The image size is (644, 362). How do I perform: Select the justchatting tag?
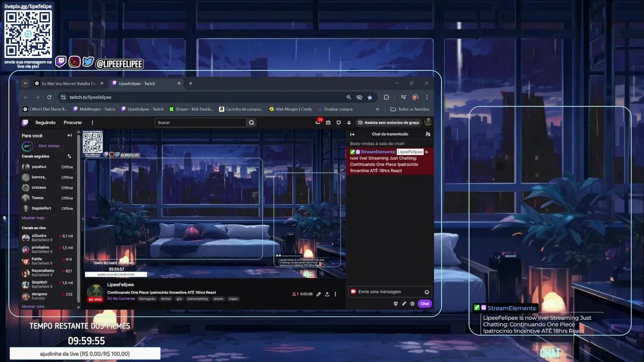(197, 299)
